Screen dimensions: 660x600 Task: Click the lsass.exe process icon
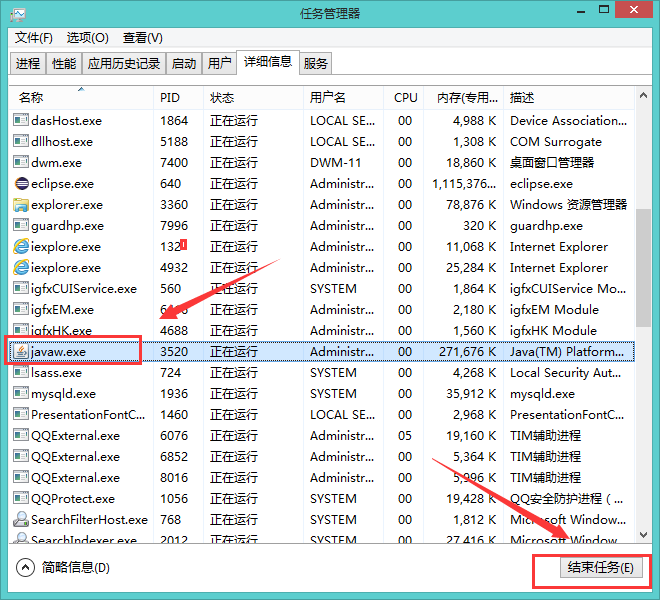(x=21, y=372)
